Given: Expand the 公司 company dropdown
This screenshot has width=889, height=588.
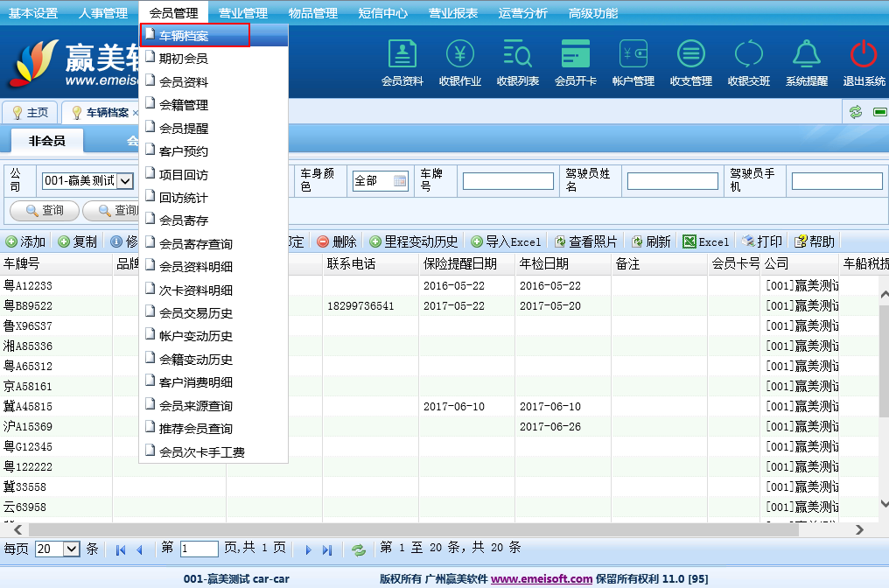Looking at the screenshot, I should (x=124, y=181).
